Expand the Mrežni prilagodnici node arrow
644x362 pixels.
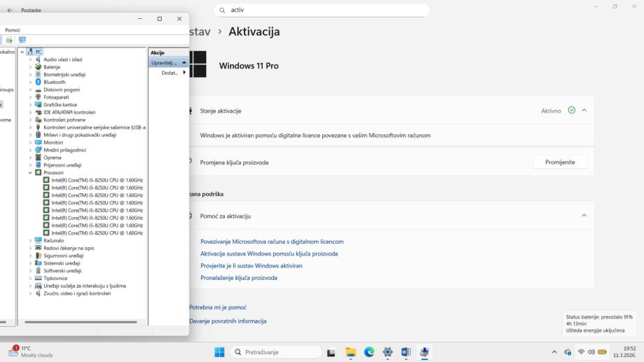[x=30, y=151]
